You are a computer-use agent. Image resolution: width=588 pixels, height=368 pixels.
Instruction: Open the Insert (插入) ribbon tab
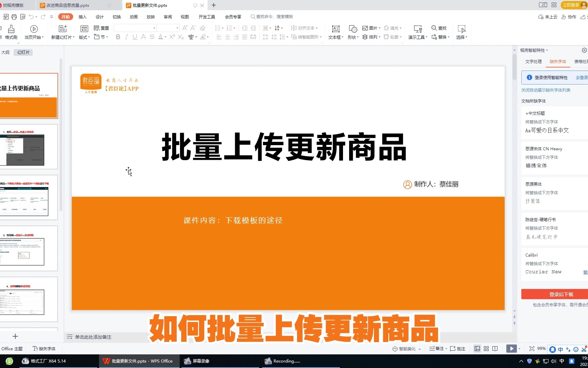pyautogui.click(x=82, y=17)
